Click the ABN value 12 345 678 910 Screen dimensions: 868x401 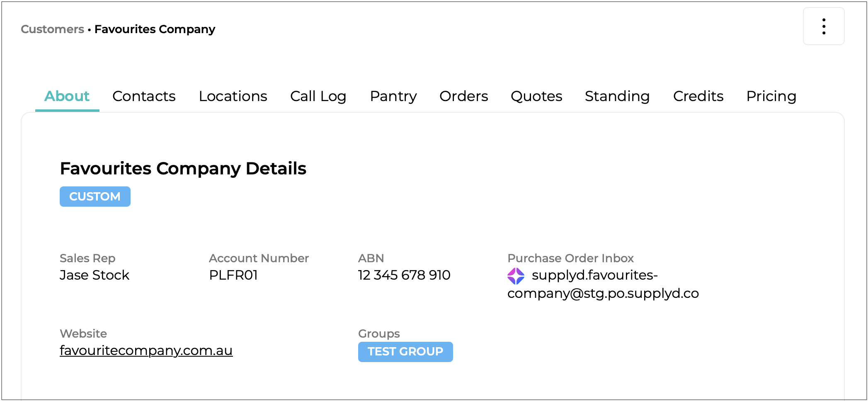[x=404, y=275]
